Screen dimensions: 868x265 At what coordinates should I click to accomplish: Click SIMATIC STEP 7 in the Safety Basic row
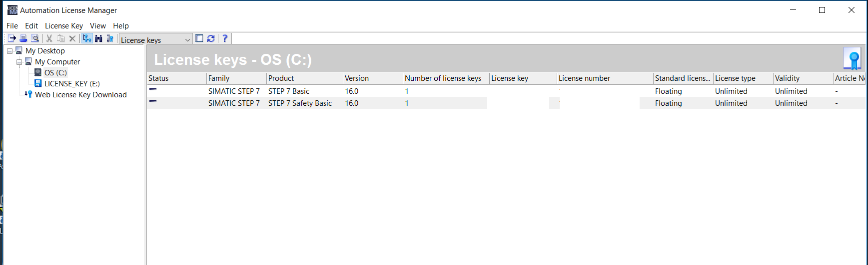coord(234,103)
